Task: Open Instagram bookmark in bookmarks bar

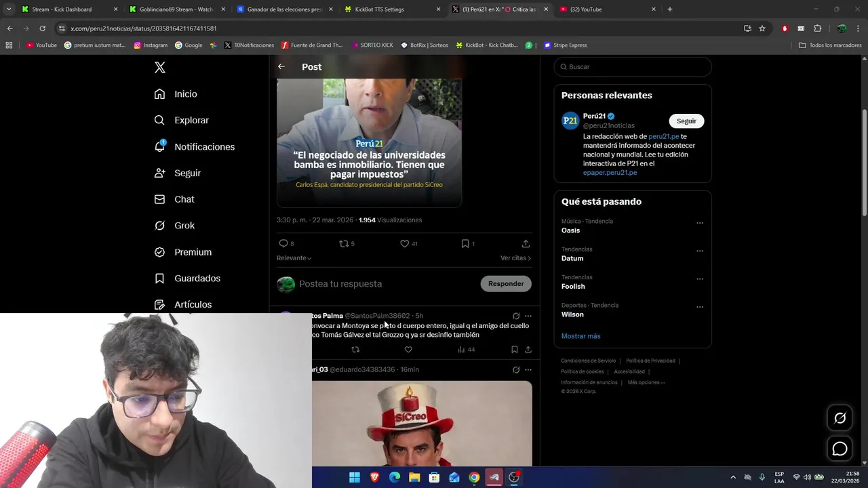Action: click(151, 45)
